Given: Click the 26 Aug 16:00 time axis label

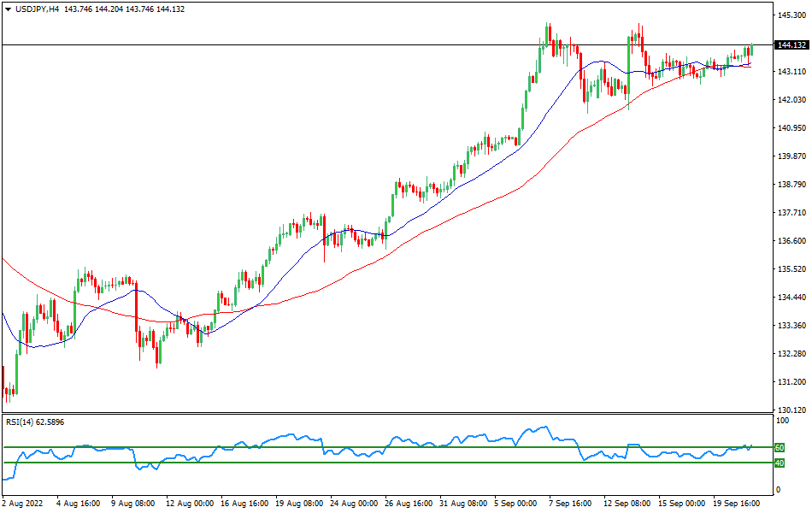Looking at the screenshot, I should point(408,504).
